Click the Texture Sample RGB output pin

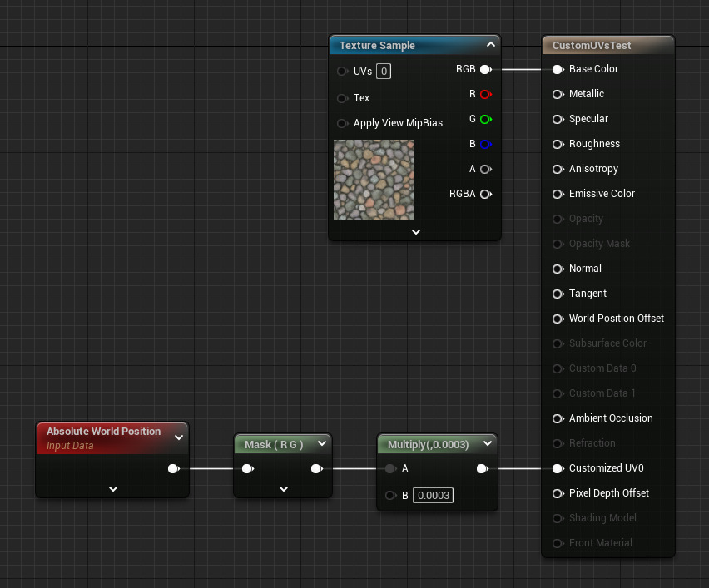click(485, 70)
